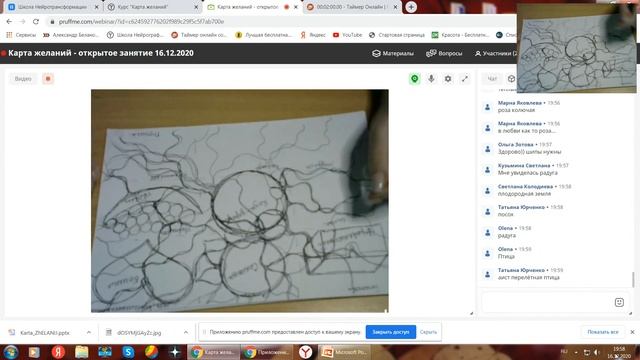640x360 pixels.
Task: Click Закрыть доступ to stop screen sharing
Action: [x=391, y=332]
